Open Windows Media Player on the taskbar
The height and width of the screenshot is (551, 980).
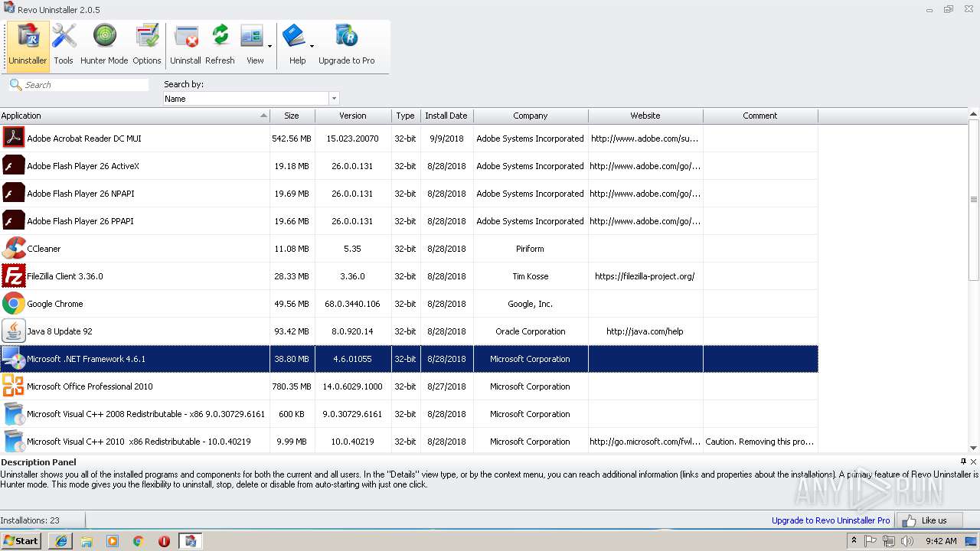(x=113, y=541)
